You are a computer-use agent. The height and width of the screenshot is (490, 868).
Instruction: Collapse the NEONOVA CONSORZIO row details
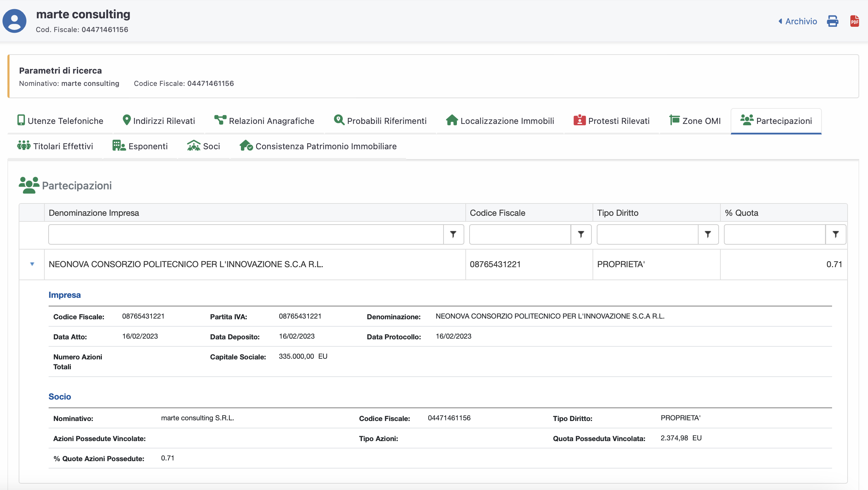(x=32, y=264)
